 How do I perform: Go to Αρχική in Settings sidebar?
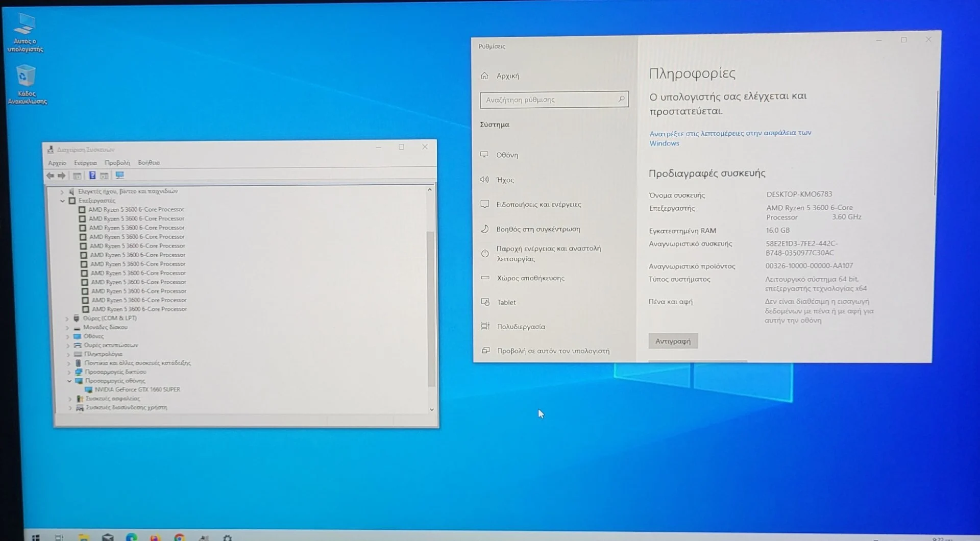[x=508, y=76]
